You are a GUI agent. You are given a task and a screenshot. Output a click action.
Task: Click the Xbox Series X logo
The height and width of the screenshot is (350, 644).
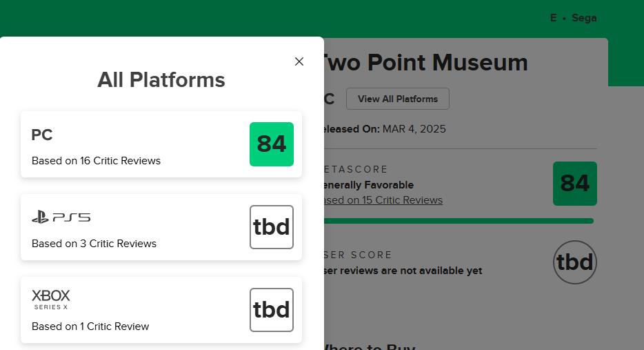(51, 299)
